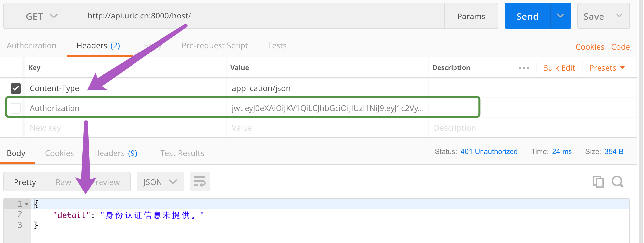
Task: Click the 24 ms time value
Action: tap(562, 151)
